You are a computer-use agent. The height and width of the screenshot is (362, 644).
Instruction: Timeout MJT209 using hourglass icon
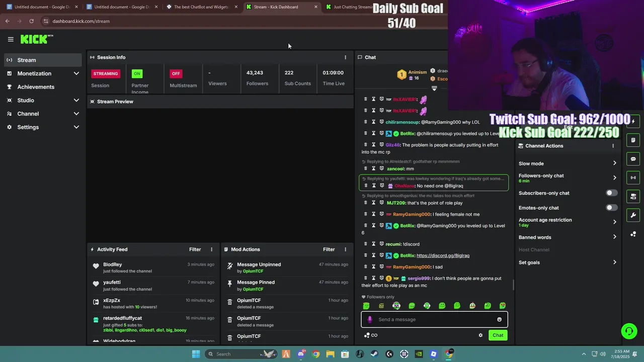(373, 203)
